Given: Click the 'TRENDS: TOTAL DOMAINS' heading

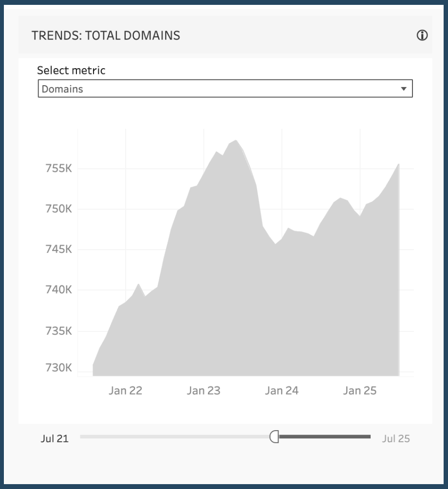Looking at the screenshot, I should click(106, 36).
